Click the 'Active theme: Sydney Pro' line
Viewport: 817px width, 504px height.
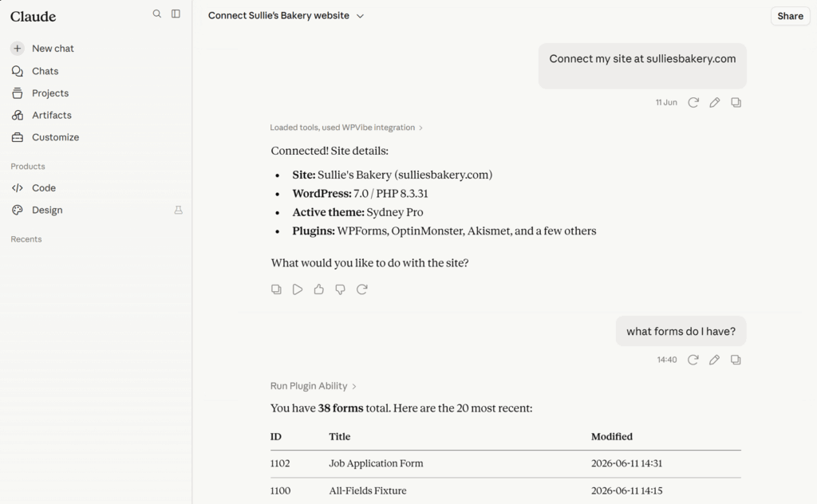[357, 212]
